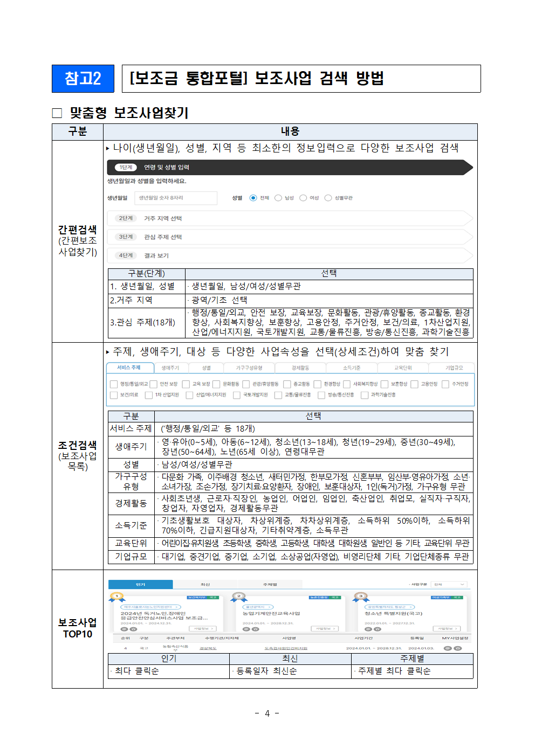Check the 과학기술진흥 checkbox
Viewport: 535px width, 756px height.
coord(365,395)
